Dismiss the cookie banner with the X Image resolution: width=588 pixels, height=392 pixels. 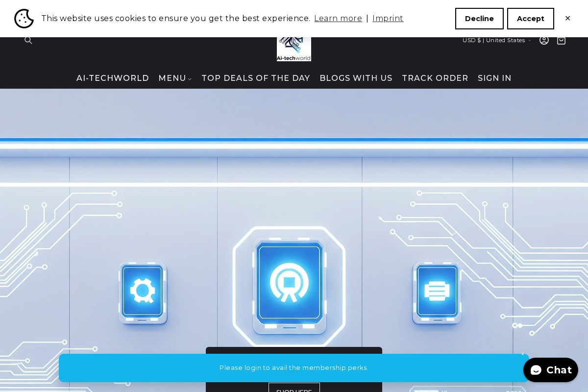tap(568, 19)
